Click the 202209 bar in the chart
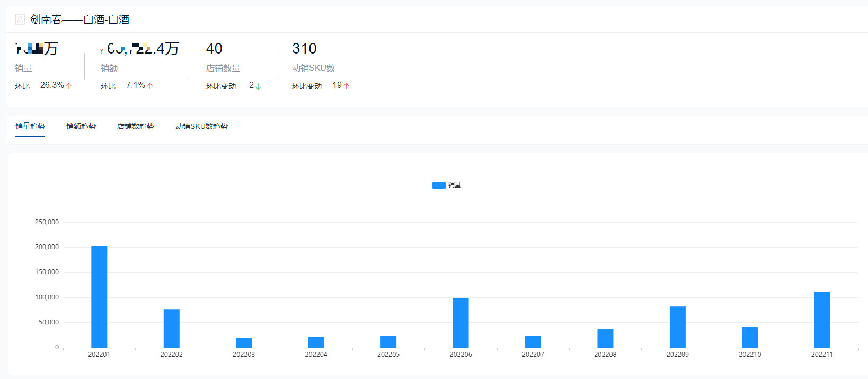868x379 pixels. (x=677, y=327)
